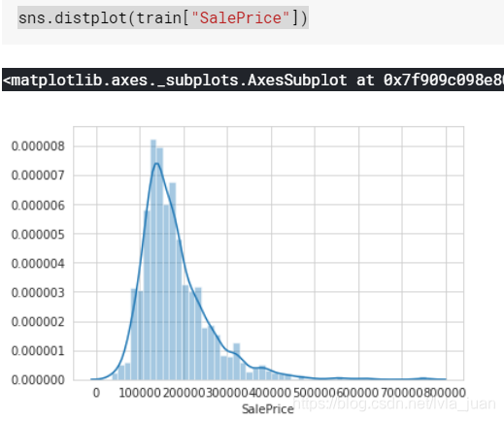Screen dimensions: 504x421
Task: Click the 0.000005 y-axis label
Action: tap(38, 234)
